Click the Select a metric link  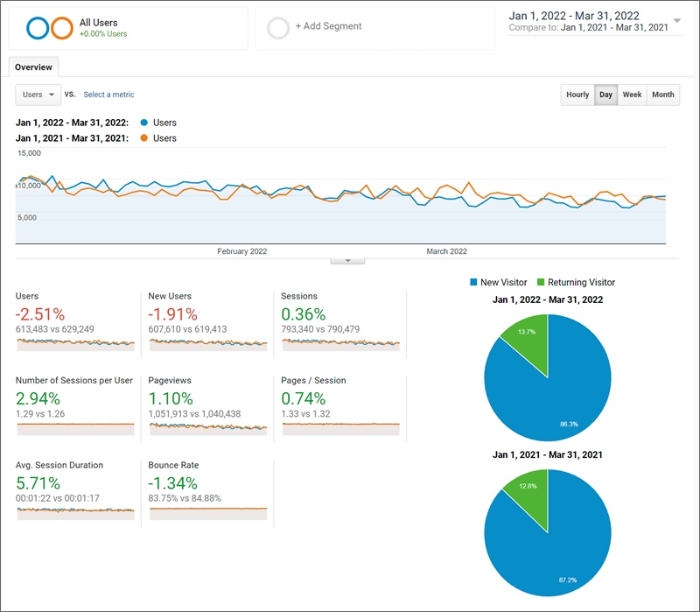[x=108, y=95]
